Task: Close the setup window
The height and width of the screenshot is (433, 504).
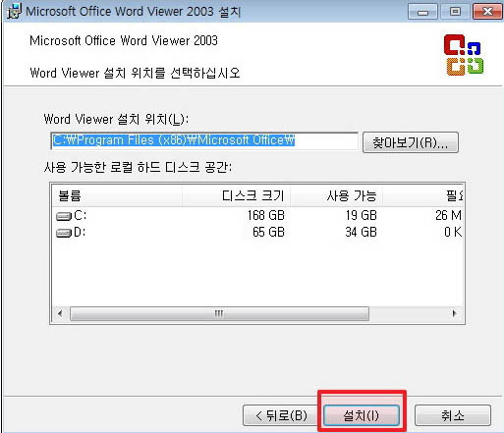Action: (487, 12)
